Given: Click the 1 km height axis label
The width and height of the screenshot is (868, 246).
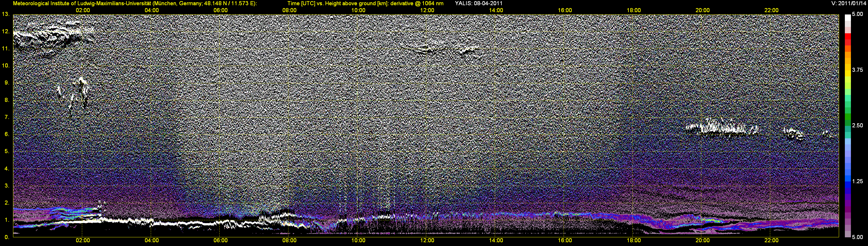Looking at the screenshot, I should pyautogui.click(x=6, y=220).
